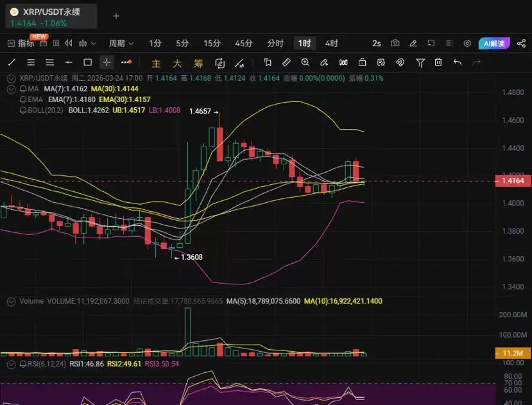Select the horizontal ray line tool
The image size is (532, 405).
tap(69, 62)
